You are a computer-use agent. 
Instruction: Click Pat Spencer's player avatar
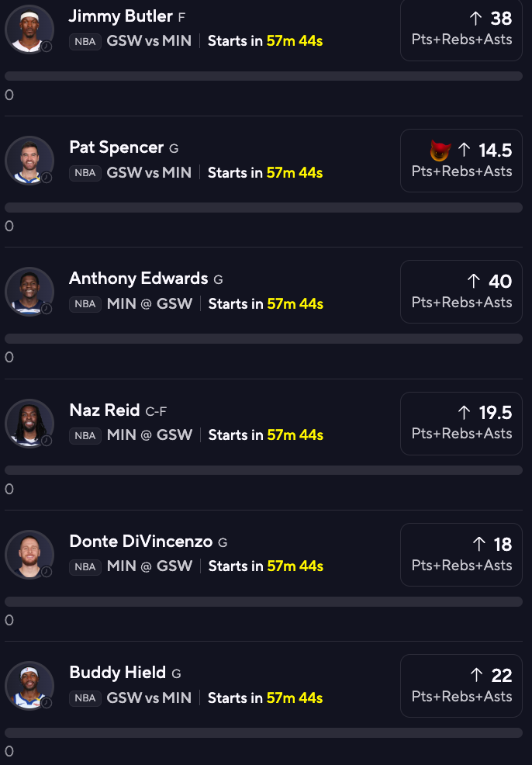[29, 161]
